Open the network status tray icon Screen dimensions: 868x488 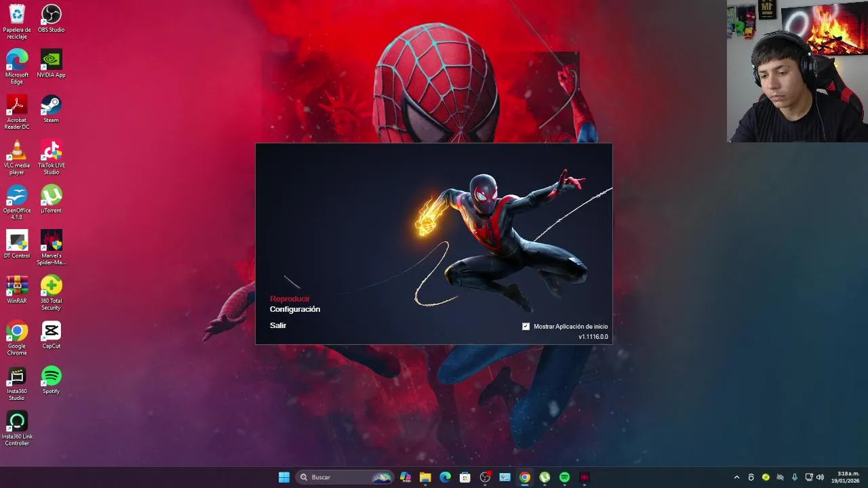point(808,477)
